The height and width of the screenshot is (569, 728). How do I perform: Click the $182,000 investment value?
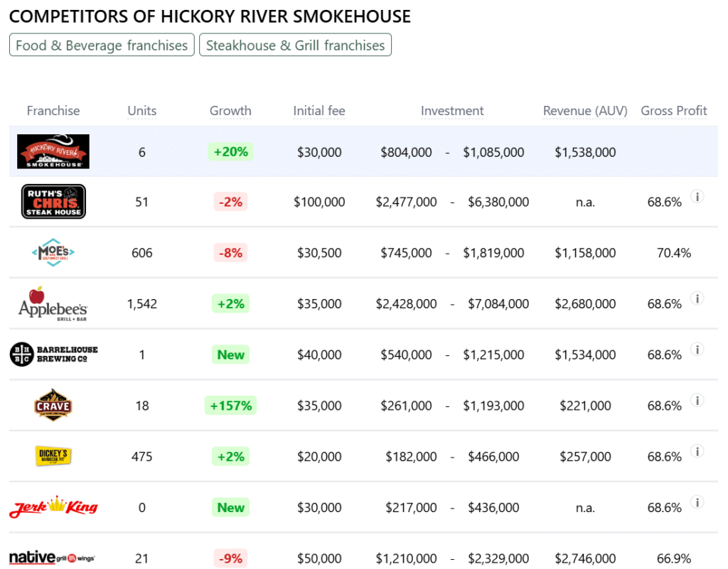point(411,457)
